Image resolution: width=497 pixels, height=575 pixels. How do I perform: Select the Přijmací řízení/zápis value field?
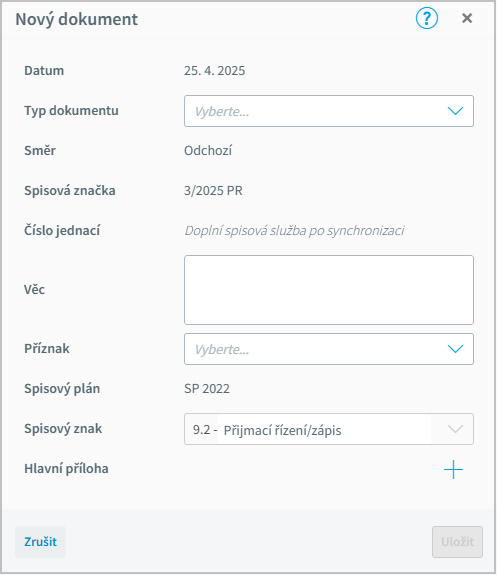[282, 430]
